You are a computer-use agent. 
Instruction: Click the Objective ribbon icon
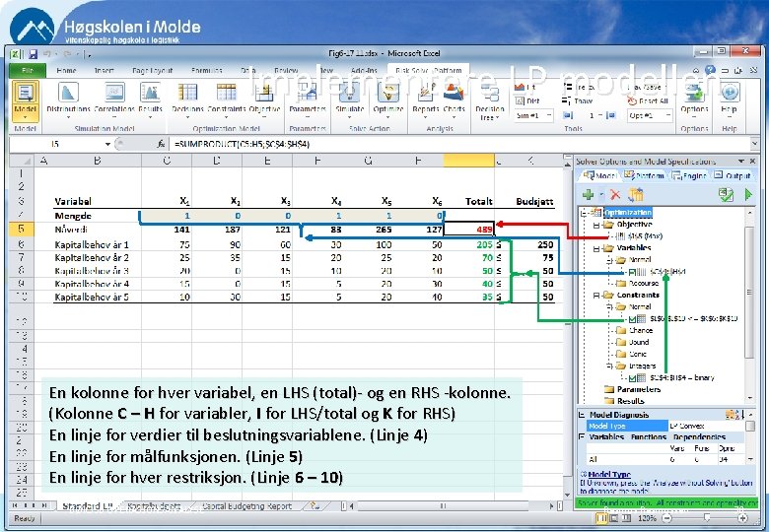click(x=264, y=100)
